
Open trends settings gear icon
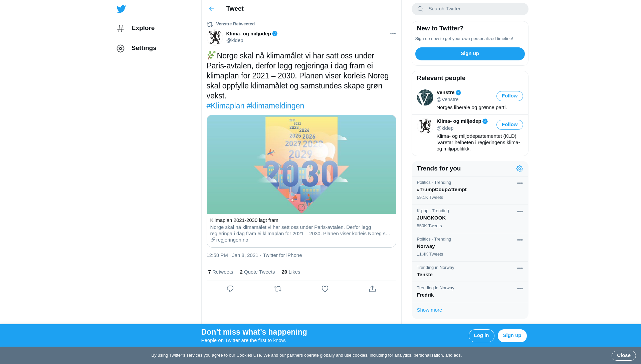(519, 169)
